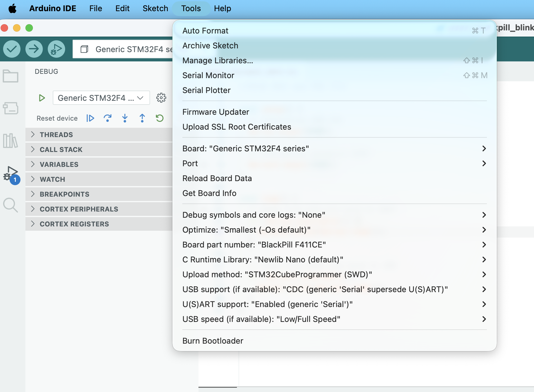Expand the BREAKPOINTS section

[x=99, y=194]
